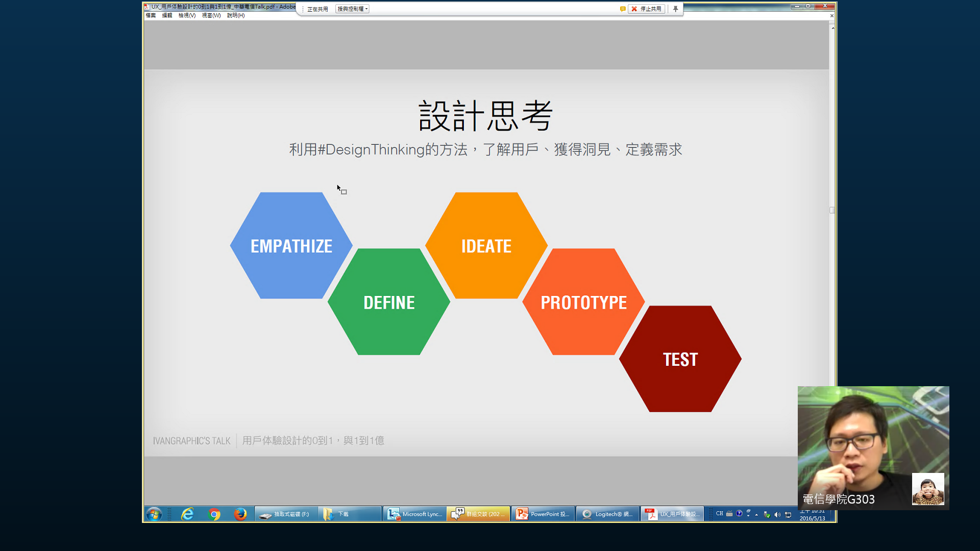Open the 視窗(W) Window menu
This screenshot has width=980, height=551.
tap(211, 15)
